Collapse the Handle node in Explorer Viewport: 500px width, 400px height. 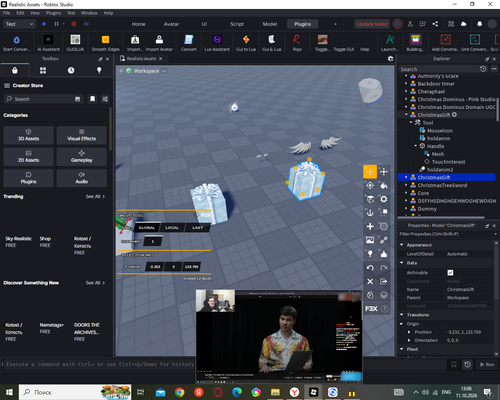(x=416, y=146)
